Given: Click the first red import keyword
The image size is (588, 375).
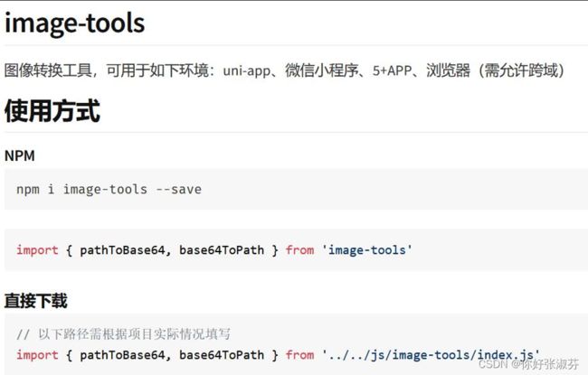Looking at the screenshot, I should point(37,250).
